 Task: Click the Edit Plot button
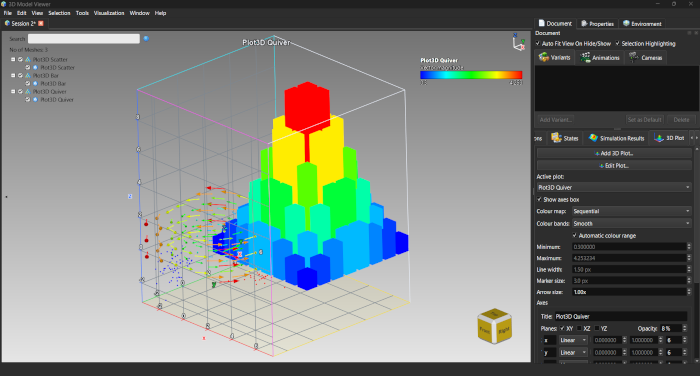pos(614,165)
